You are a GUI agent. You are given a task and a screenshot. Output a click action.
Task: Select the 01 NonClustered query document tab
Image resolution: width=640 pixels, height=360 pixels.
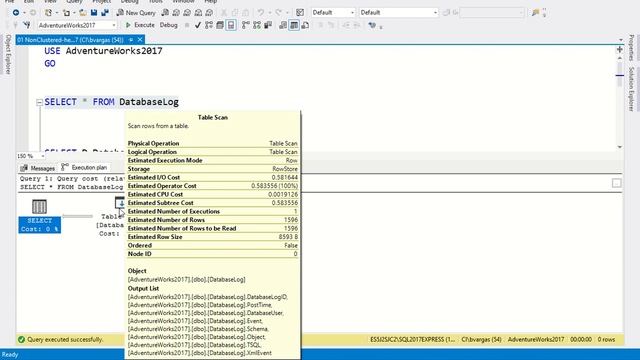[x=70, y=40]
